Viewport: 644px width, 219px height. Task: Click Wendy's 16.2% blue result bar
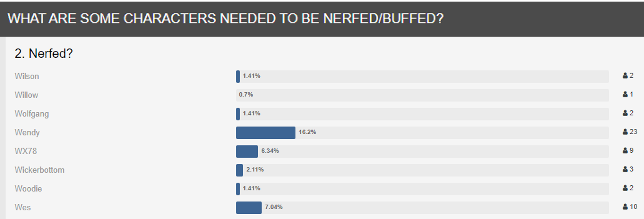[x=265, y=132]
